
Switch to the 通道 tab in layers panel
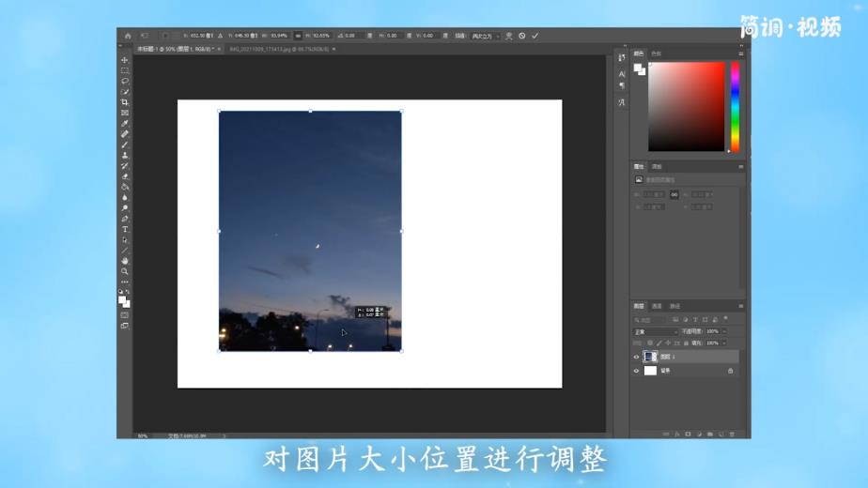click(657, 306)
